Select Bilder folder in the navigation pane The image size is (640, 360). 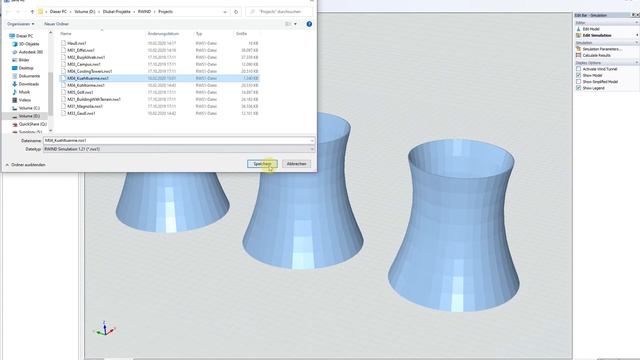click(20, 60)
